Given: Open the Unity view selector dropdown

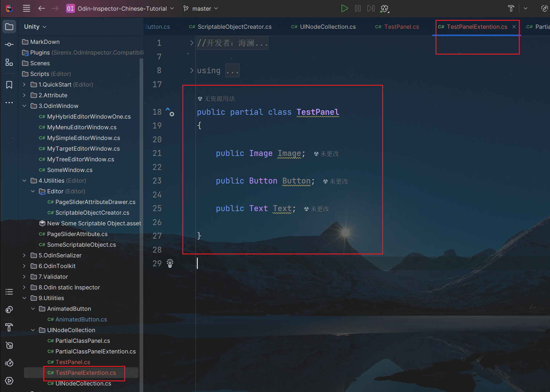Looking at the screenshot, I should tap(35, 27).
